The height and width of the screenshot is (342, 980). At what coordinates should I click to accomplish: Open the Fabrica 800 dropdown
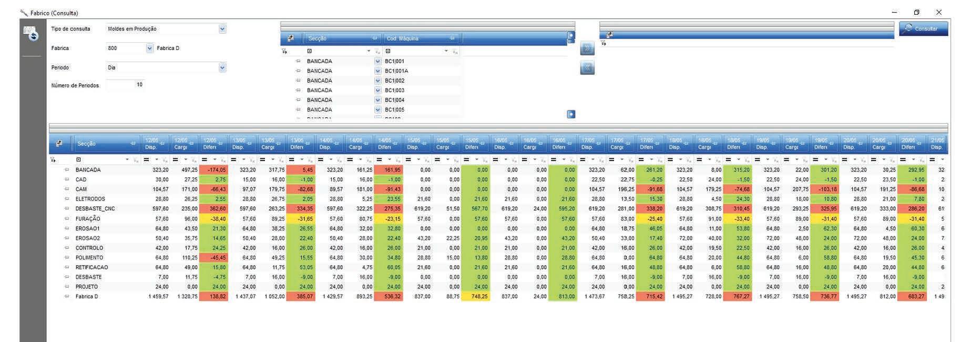tap(149, 48)
